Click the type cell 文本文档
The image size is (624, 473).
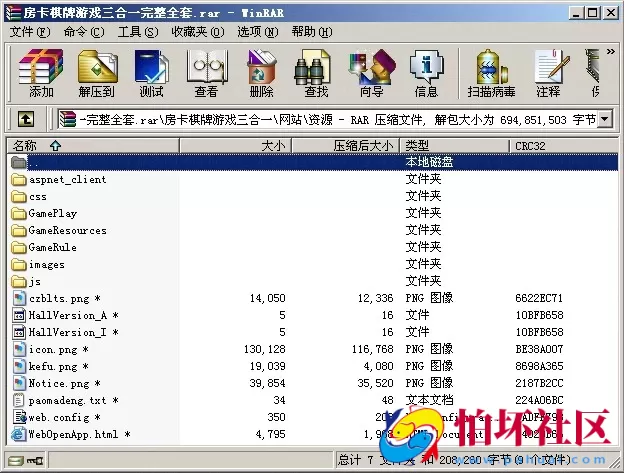[x=429, y=400]
